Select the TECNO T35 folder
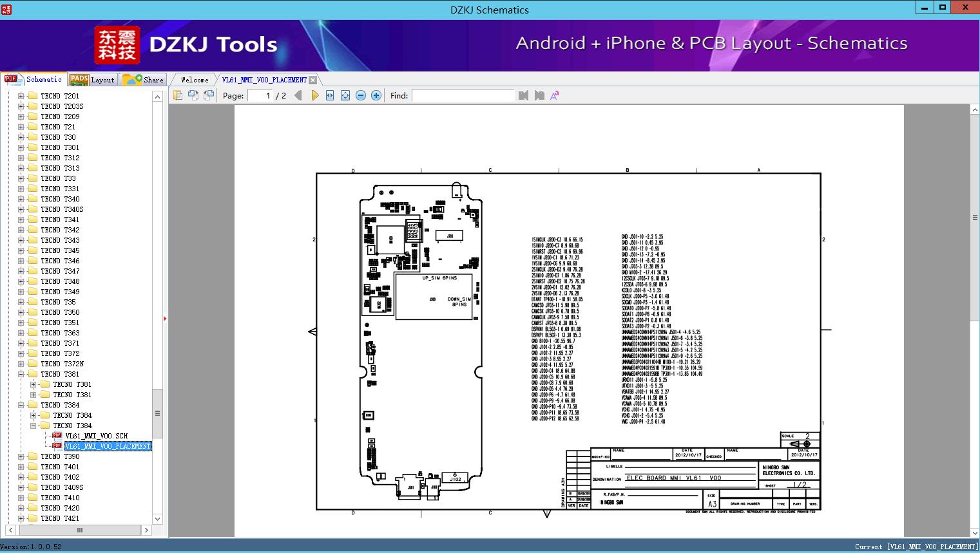This screenshot has height=553, width=980. [58, 302]
